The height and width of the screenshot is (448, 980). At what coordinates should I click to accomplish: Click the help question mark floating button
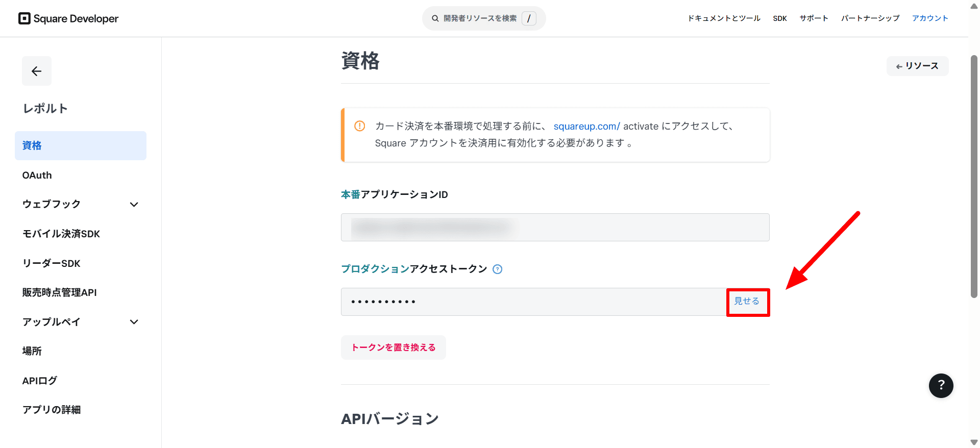(x=941, y=386)
